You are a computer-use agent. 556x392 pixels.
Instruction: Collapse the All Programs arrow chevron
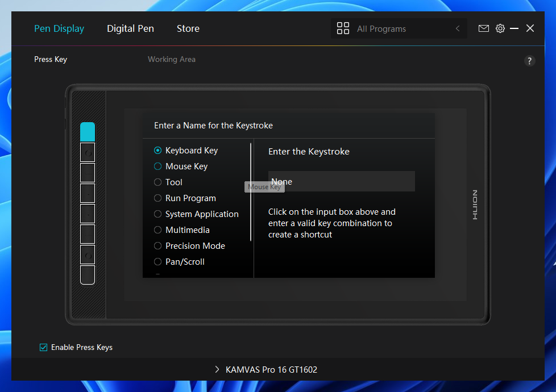point(458,28)
